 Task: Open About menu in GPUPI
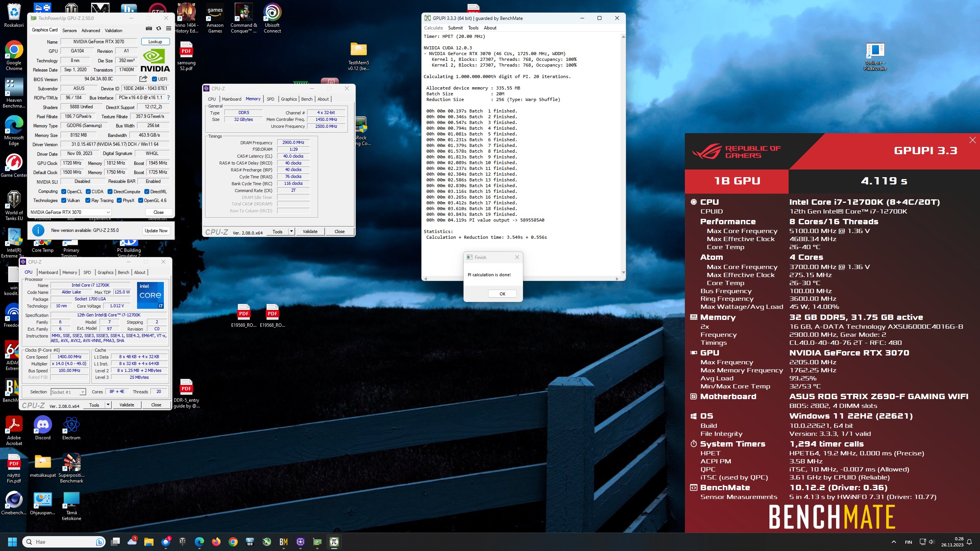tap(490, 28)
